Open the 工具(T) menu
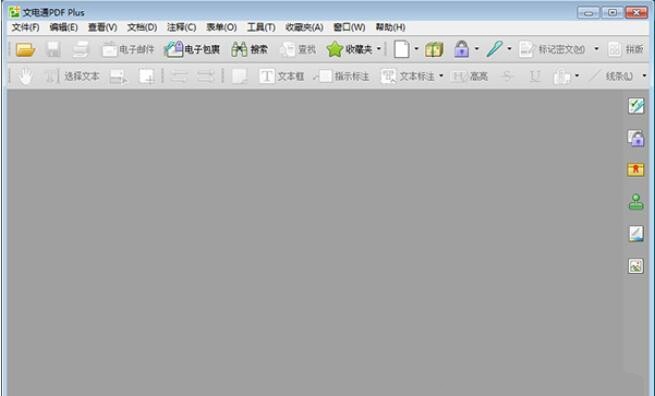This screenshot has height=396, width=655. click(x=261, y=27)
